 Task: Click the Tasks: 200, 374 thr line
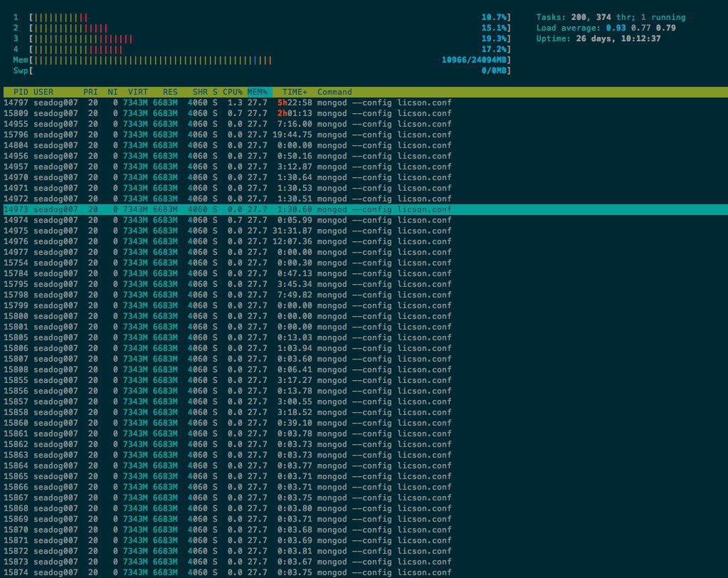611,17
